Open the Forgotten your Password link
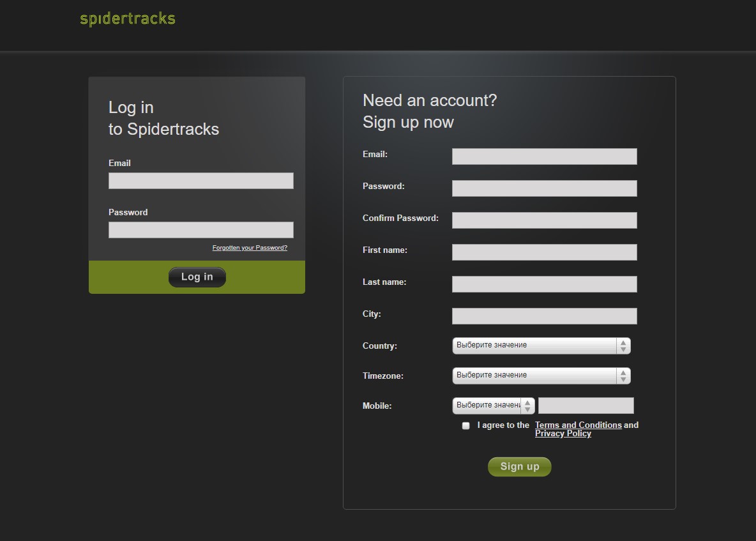This screenshot has width=756, height=541. click(250, 248)
